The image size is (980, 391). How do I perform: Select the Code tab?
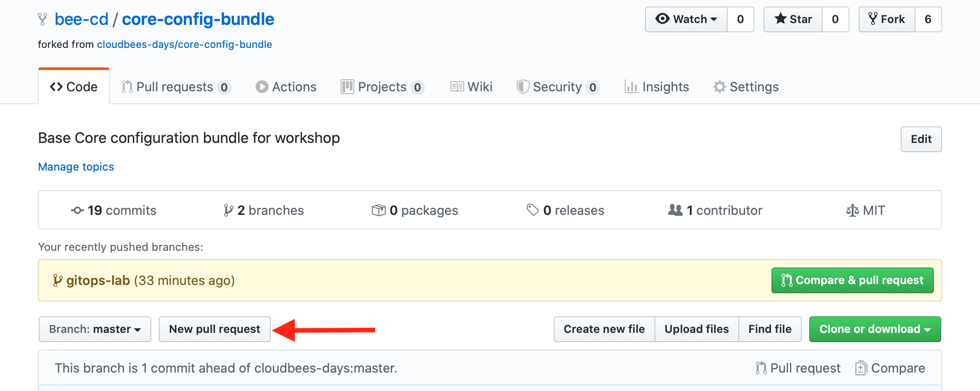[74, 87]
